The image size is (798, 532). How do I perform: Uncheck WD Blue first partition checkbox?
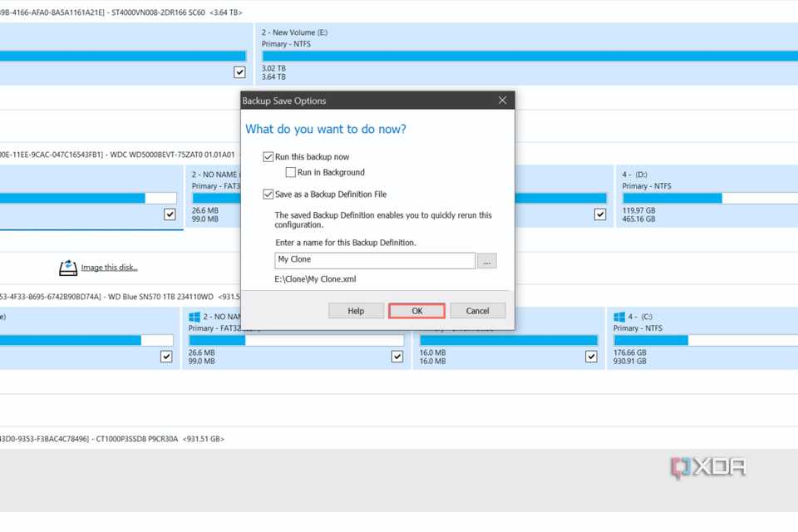point(166,357)
